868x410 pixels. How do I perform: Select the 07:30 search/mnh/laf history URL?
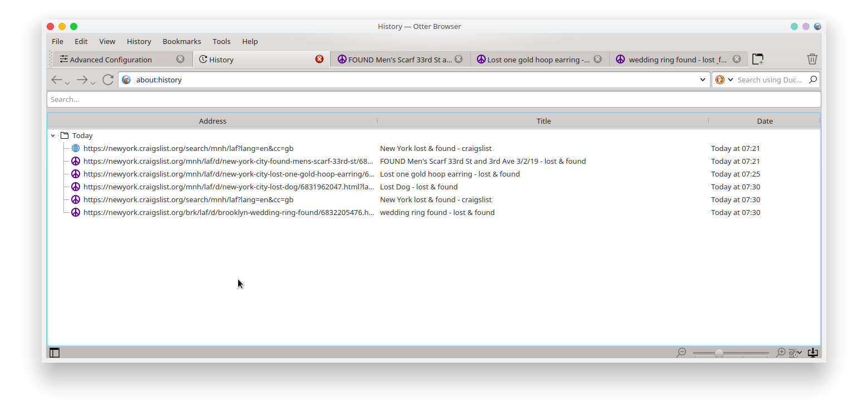pyautogui.click(x=188, y=199)
